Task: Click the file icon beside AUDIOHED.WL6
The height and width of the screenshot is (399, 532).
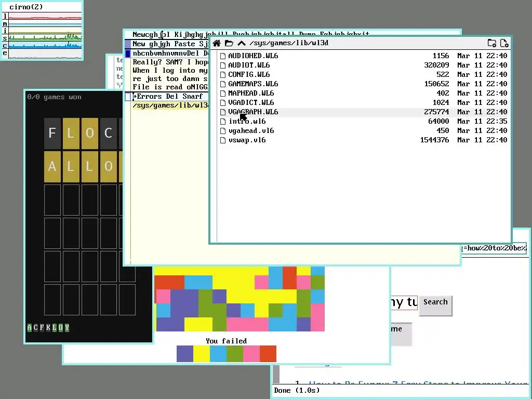Action: tap(223, 56)
